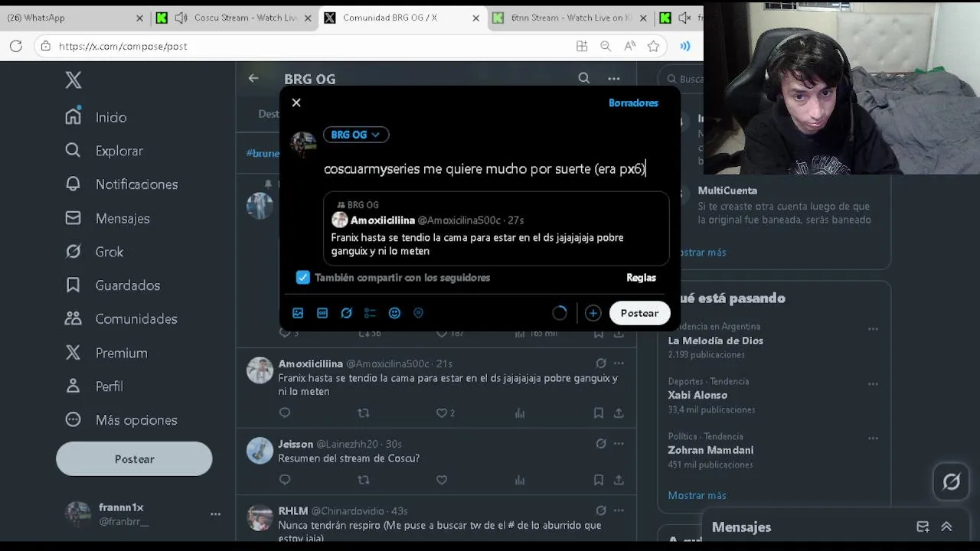Repost Jeisson's post
This screenshot has height=551, width=980.
[364, 480]
